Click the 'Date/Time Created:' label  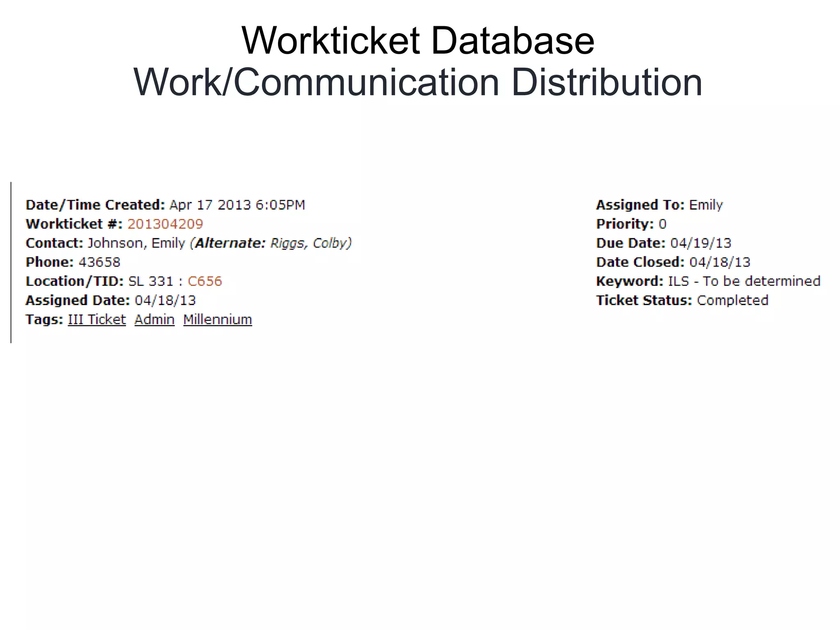coord(95,205)
